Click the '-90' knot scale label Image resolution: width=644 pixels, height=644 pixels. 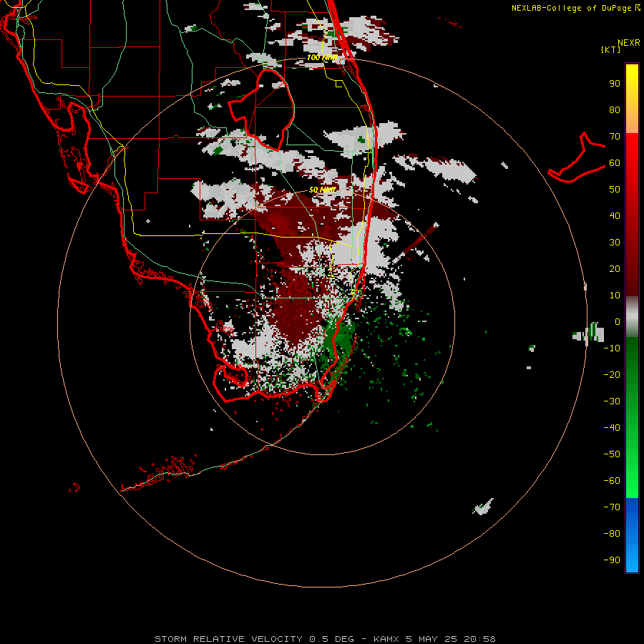[612, 560]
